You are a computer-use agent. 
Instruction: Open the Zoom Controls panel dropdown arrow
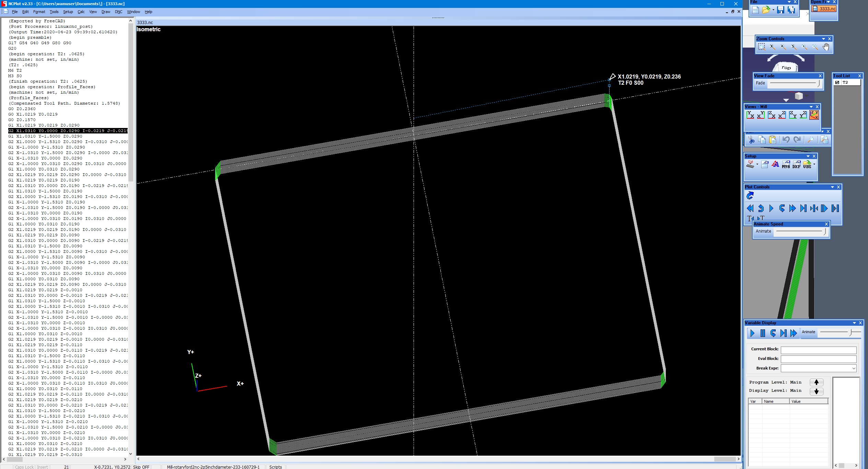click(823, 39)
